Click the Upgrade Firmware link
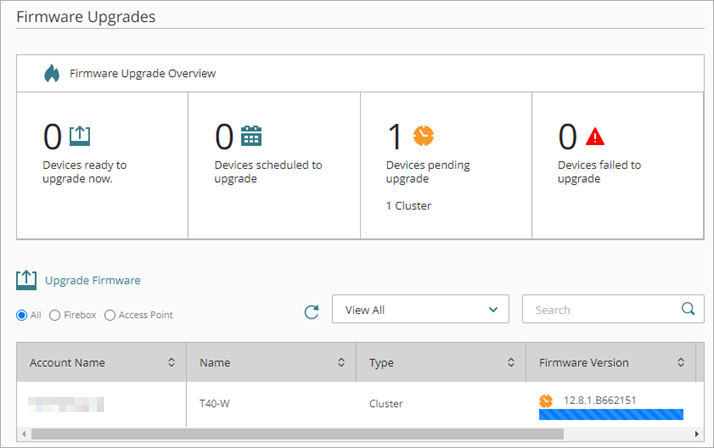 pyautogui.click(x=92, y=281)
